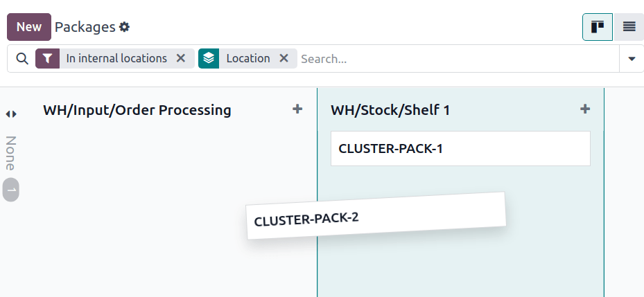Open the Packages gear actions menu

[x=125, y=27]
